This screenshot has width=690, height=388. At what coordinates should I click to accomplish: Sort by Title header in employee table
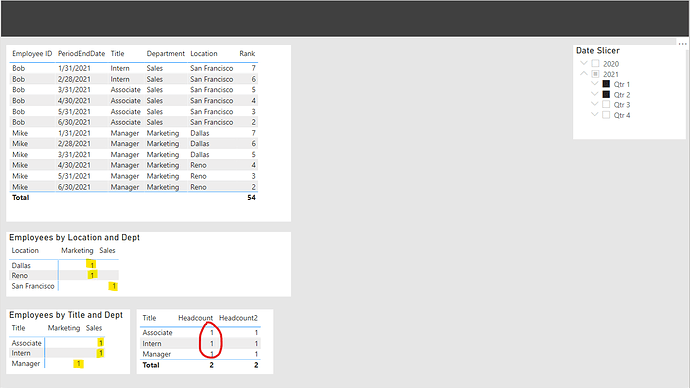tap(117, 54)
